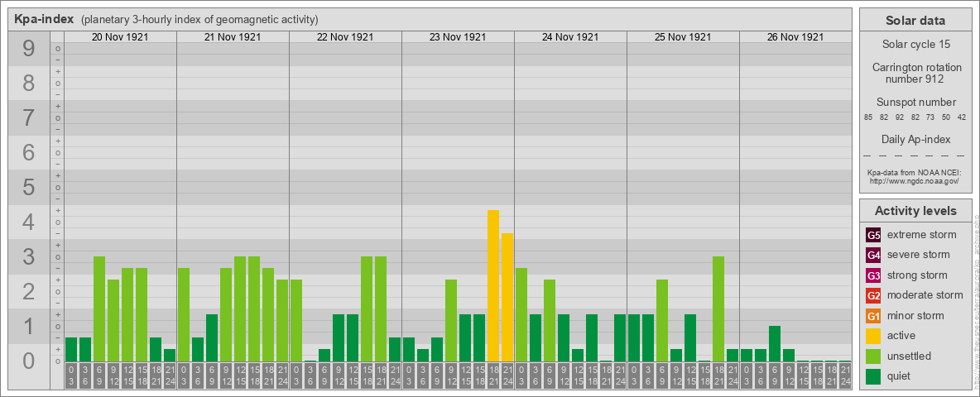The image size is (980, 397).
Task: Click the Kp level 5 axis label
Action: click(29, 187)
